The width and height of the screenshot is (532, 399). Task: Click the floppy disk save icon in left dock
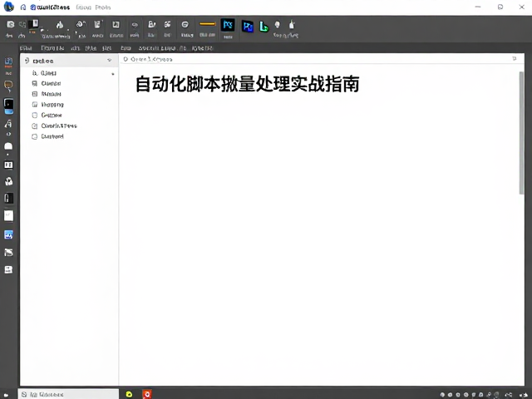8,269
